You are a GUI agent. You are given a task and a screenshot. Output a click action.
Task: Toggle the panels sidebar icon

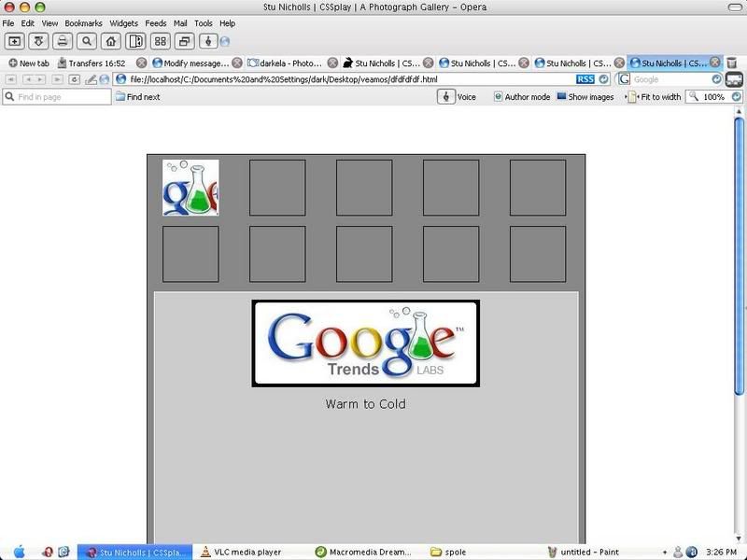[x=135, y=41]
